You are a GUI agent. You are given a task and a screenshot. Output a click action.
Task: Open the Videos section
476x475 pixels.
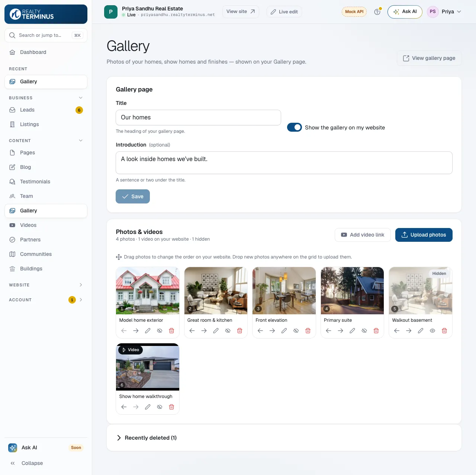(46, 225)
